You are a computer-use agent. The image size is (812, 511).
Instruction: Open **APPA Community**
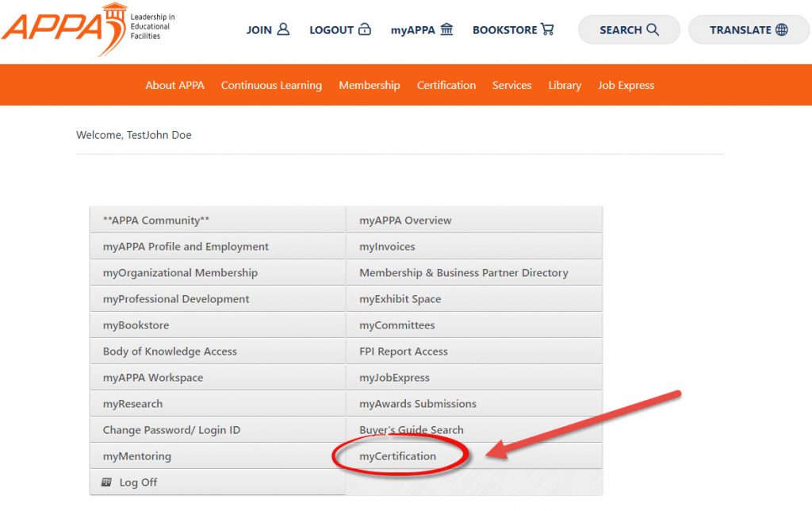(x=217, y=221)
